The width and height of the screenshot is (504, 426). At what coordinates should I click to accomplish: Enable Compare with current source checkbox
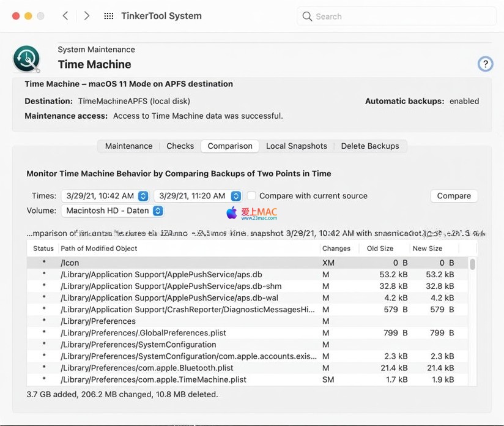pyautogui.click(x=251, y=196)
